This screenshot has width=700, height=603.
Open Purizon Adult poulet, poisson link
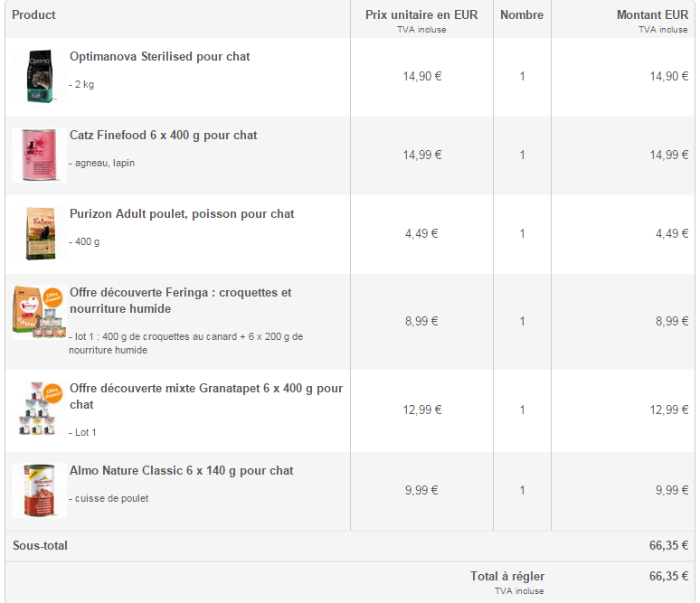181,214
